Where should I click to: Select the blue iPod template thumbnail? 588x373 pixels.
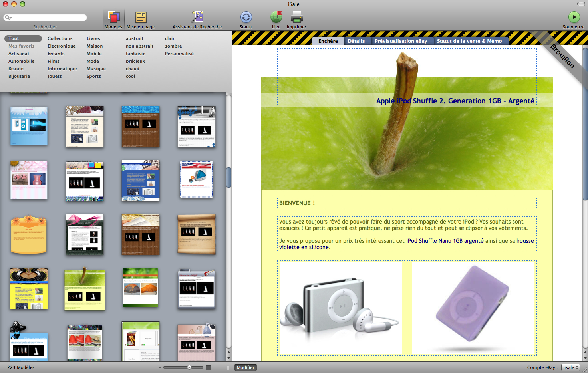29,125
